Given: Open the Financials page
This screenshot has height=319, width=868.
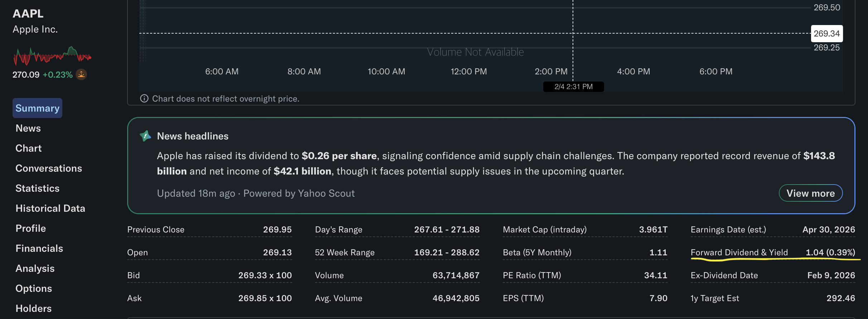Looking at the screenshot, I should (39, 248).
